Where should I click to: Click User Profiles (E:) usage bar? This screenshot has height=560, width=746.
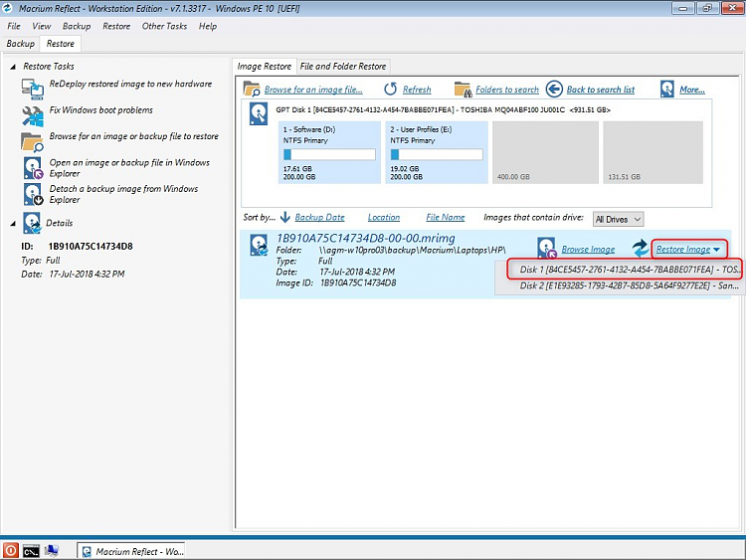(x=437, y=154)
